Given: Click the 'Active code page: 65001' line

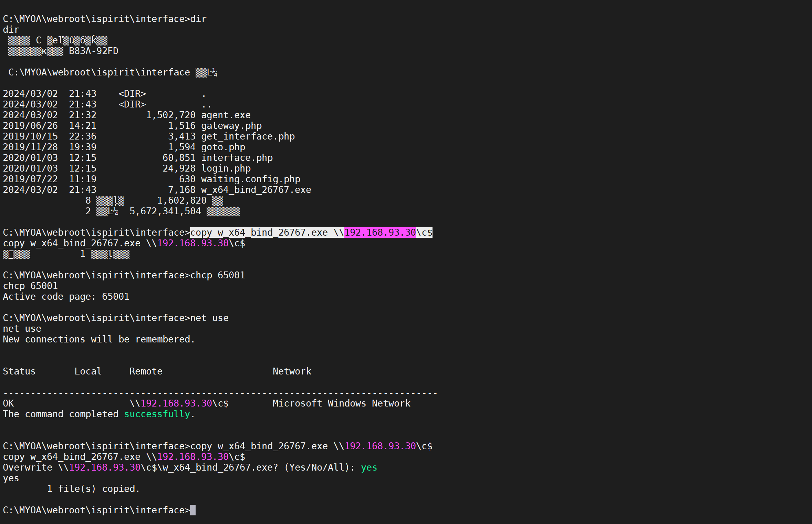Looking at the screenshot, I should pos(66,297).
